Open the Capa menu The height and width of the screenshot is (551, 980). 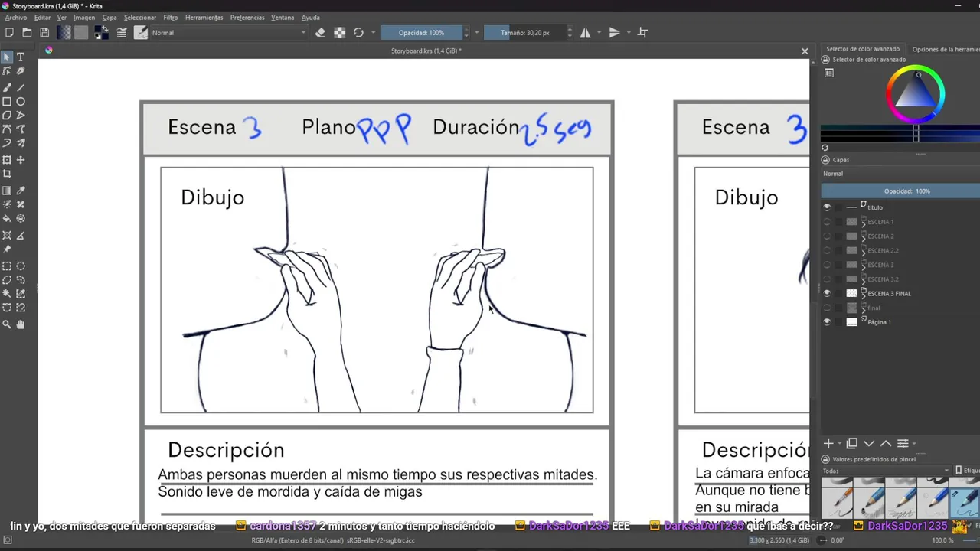click(109, 18)
